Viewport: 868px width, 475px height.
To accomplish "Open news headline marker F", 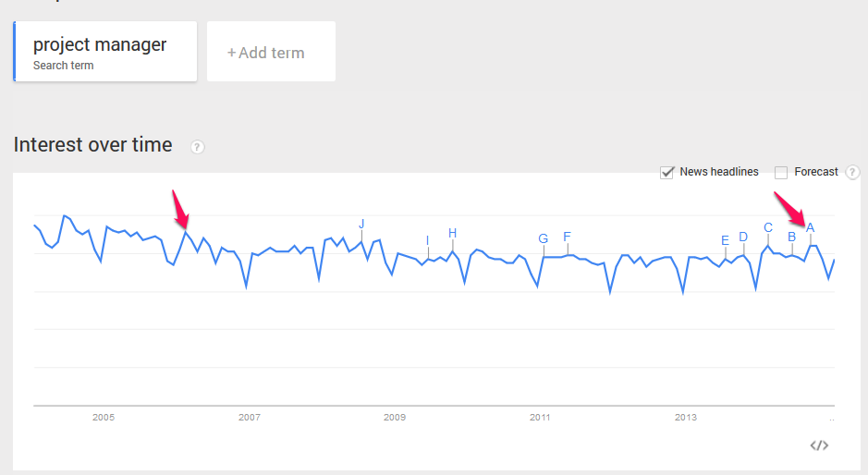I will 567,237.
